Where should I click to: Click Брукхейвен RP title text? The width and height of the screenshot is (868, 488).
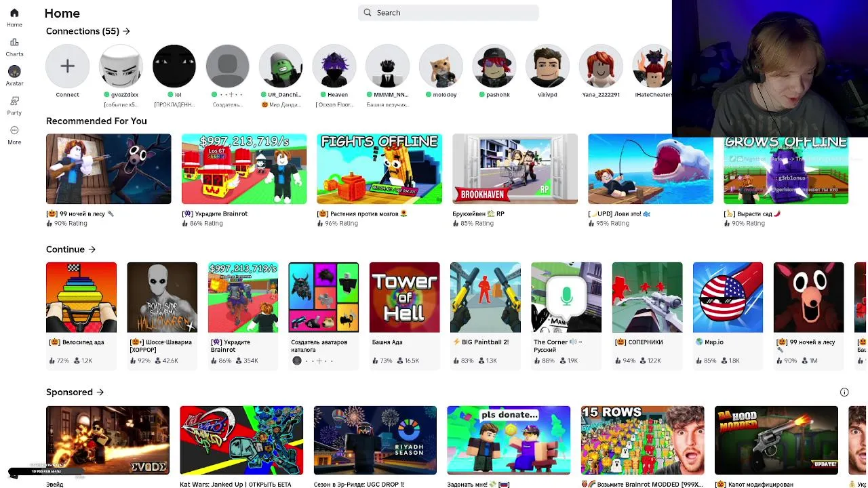pos(478,213)
